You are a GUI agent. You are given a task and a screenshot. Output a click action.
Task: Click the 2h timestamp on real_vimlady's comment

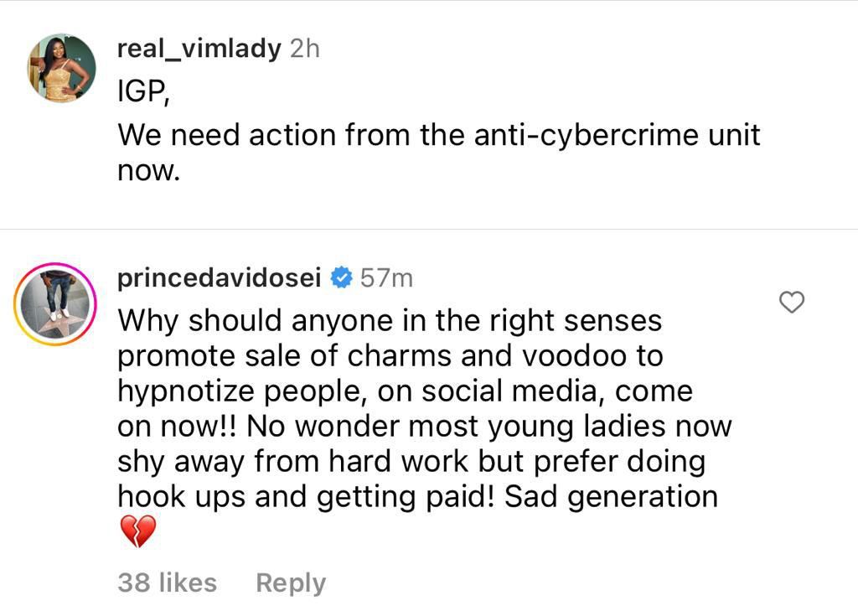coord(305,49)
